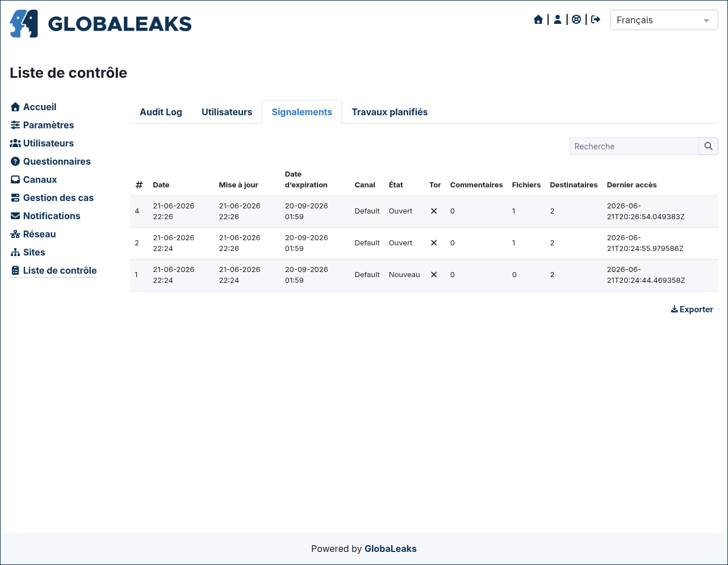Click the GlobaLeaks logo
The height and width of the screenshot is (565, 728).
[101, 24]
